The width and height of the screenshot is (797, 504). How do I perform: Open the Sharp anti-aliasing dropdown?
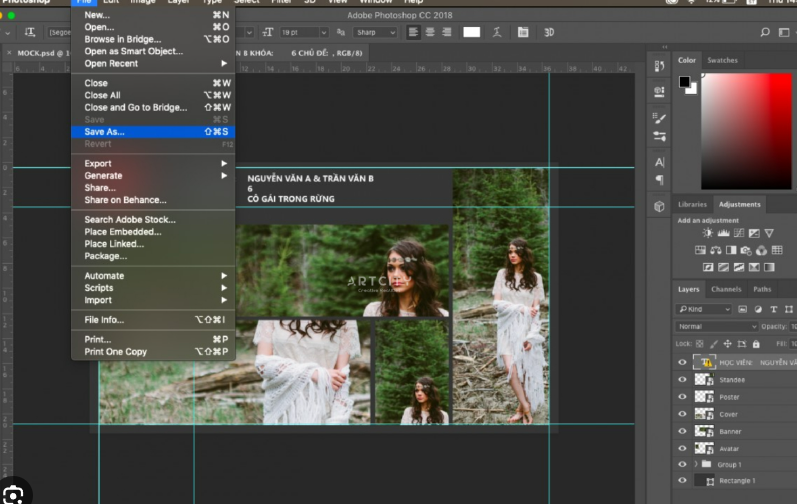[375, 32]
